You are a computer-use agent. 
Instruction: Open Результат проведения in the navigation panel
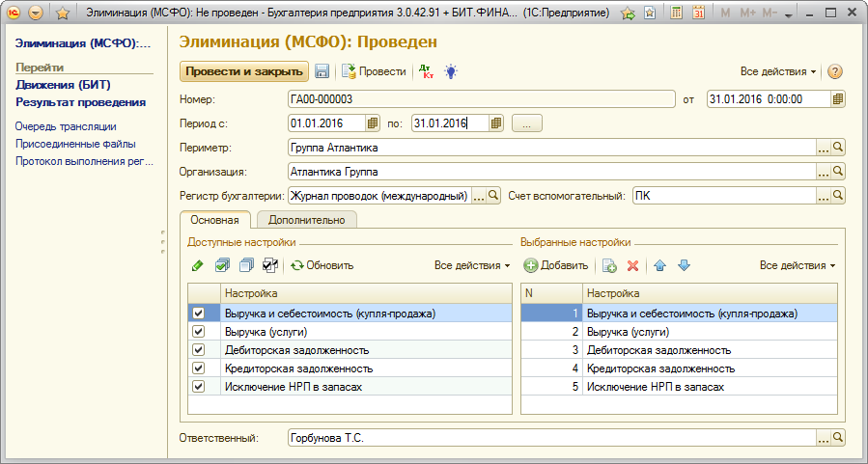click(x=80, y=102)
